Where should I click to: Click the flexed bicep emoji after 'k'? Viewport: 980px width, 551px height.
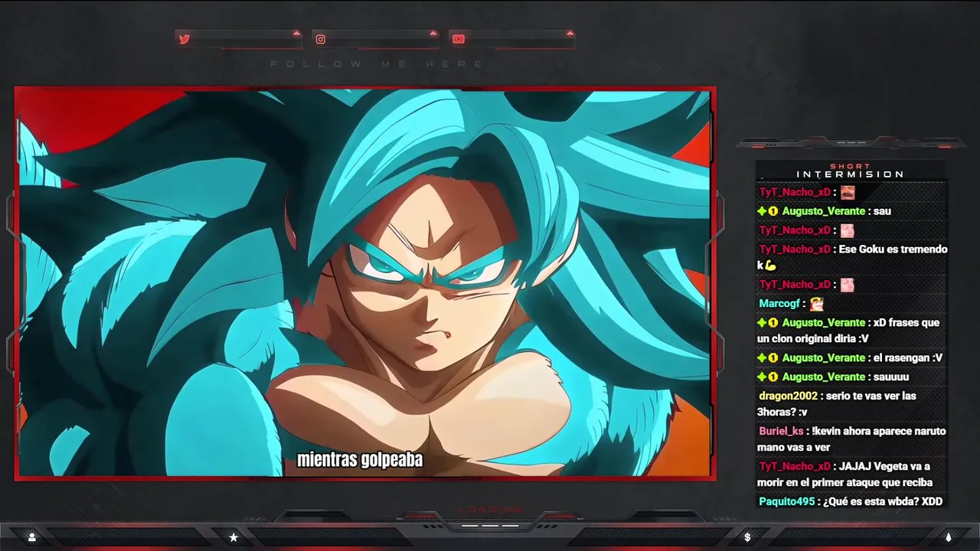coord(770,266)
